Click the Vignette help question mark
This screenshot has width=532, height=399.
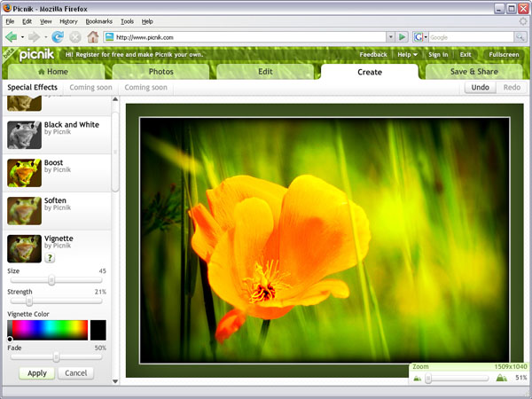50,258
